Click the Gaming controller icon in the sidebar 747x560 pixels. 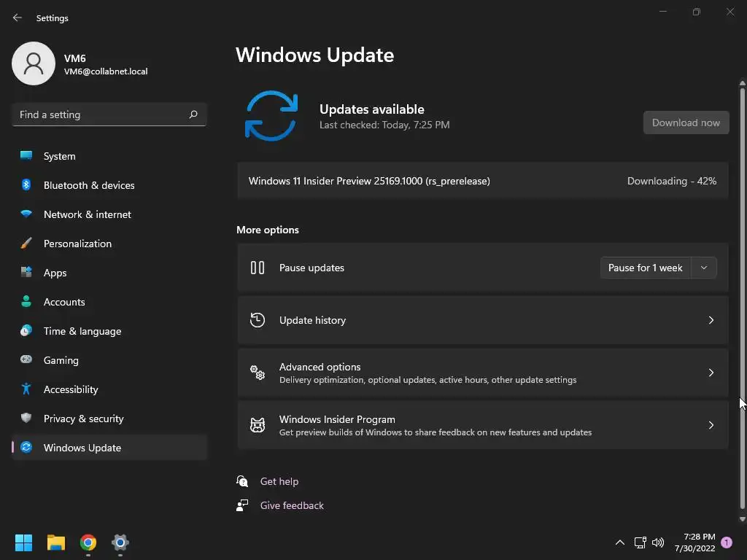(x=26, y=359)
